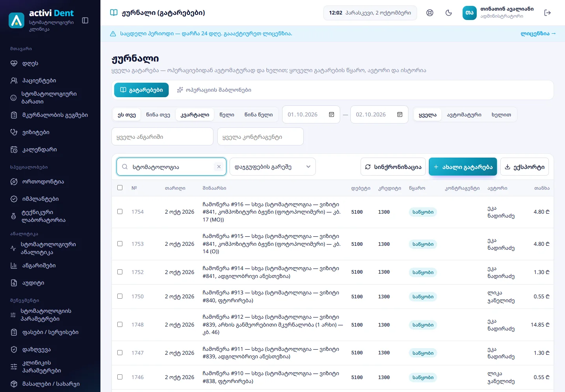565x392 pixels.
Task: Check the row 1754 checkbox
Action: (x=120, y=211)
